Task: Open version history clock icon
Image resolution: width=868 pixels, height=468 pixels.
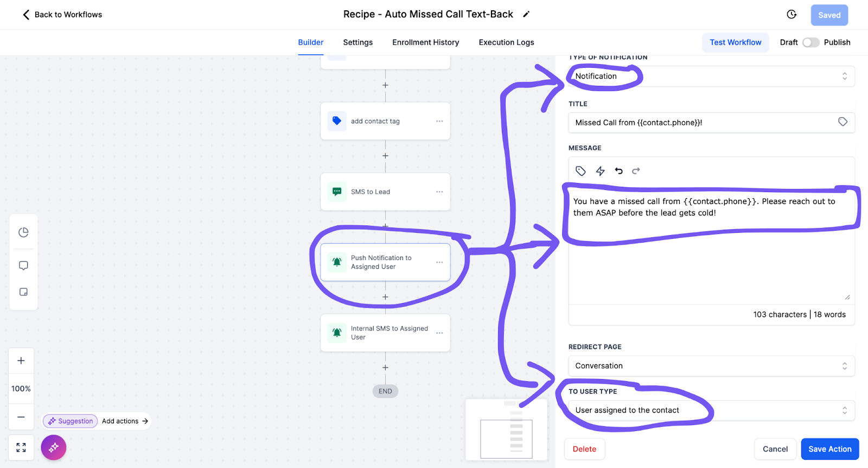Action: click(792, 15)
